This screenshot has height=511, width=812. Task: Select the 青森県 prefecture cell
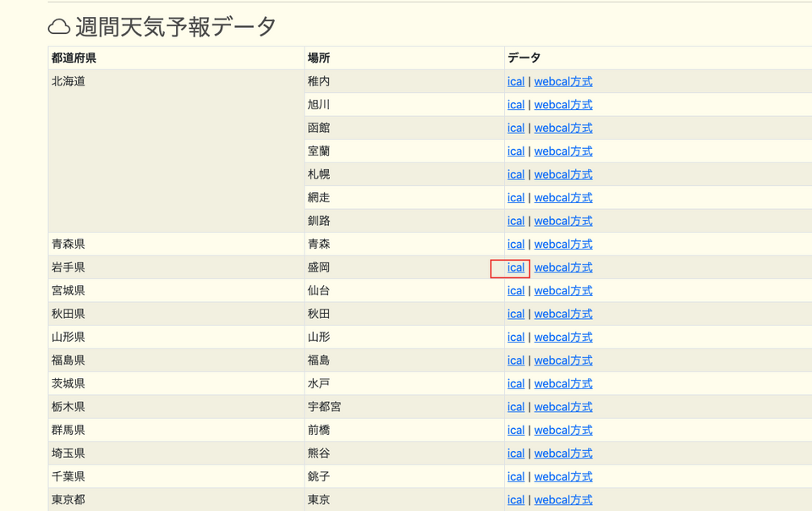[x=176, y=245]
